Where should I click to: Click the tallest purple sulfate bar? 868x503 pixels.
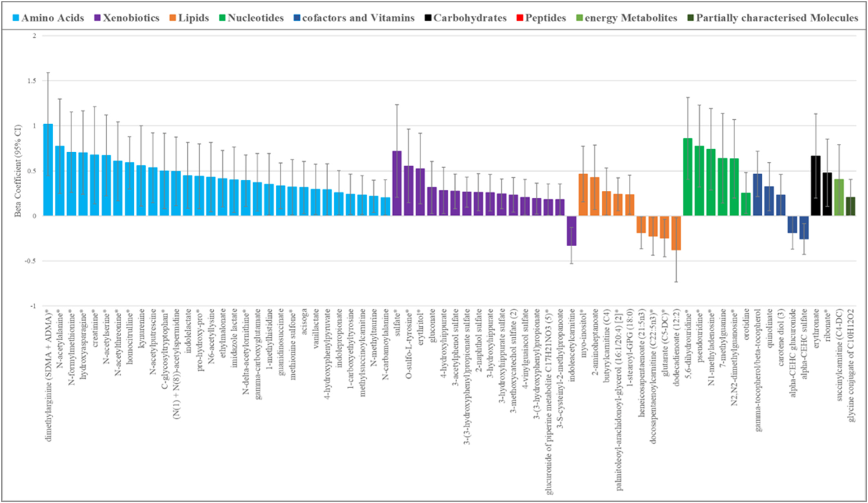(x=397, y=183)
